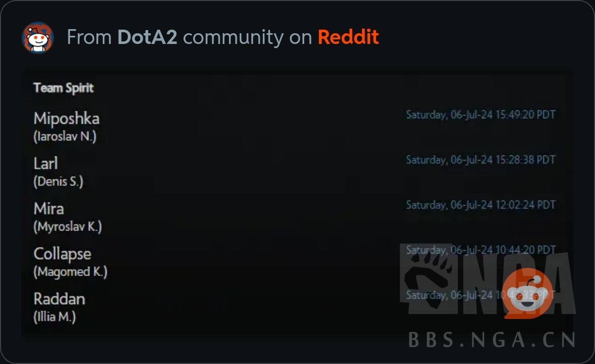Select player name Collapse

point(62,254)
